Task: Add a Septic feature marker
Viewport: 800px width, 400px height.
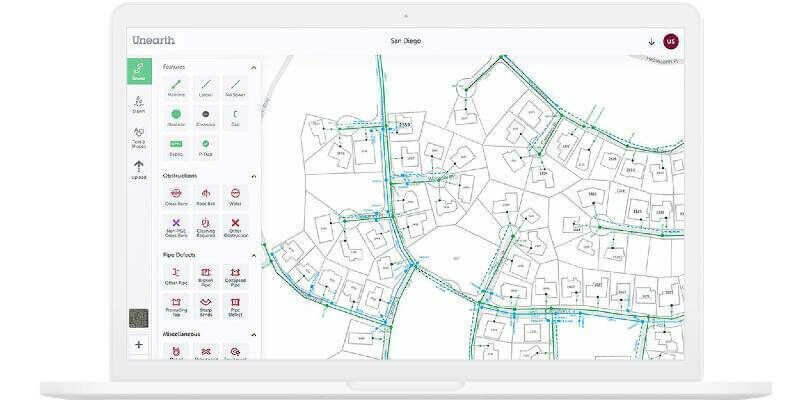Action: [176, 147]
